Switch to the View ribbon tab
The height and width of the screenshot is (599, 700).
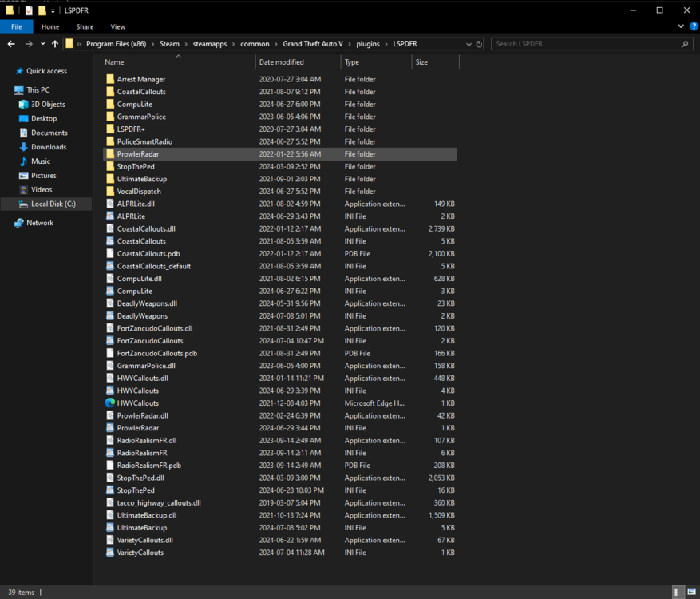117,26
